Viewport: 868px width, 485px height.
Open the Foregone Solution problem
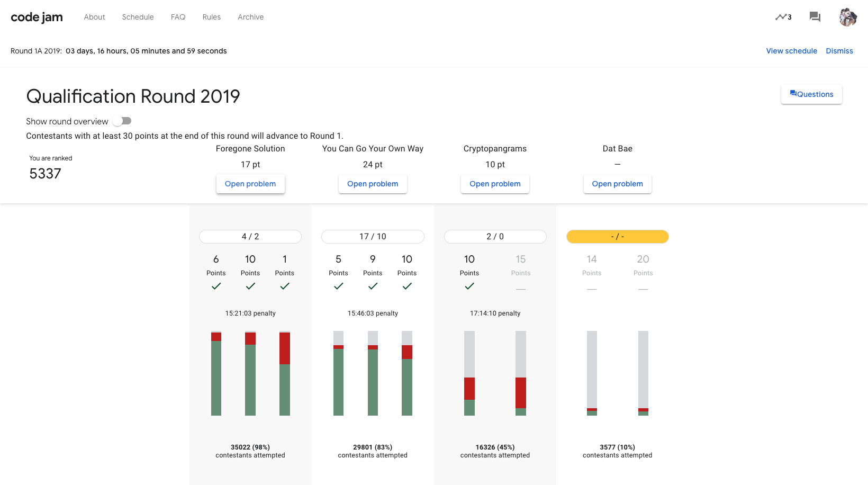pos(250,184)
